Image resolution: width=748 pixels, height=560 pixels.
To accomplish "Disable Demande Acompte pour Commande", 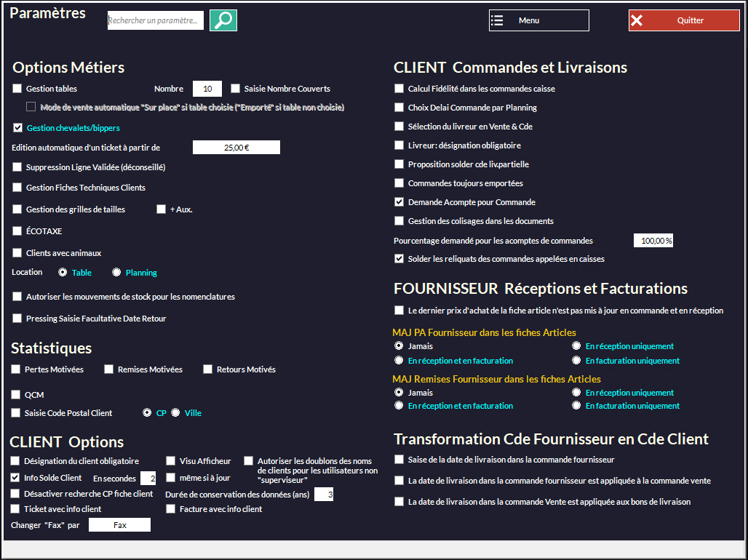I will (x=399, y=202).
